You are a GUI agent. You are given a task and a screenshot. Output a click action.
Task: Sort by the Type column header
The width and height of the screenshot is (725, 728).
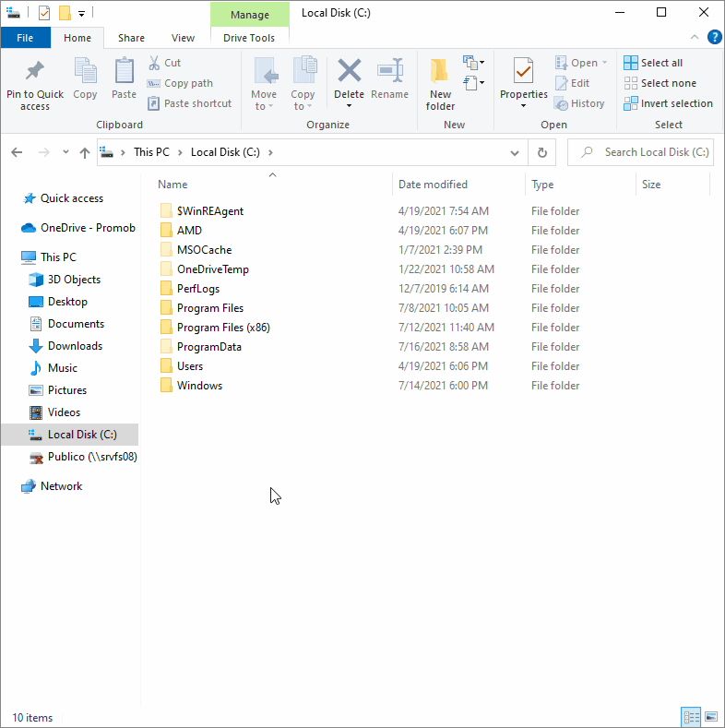[x=580, y=185]
